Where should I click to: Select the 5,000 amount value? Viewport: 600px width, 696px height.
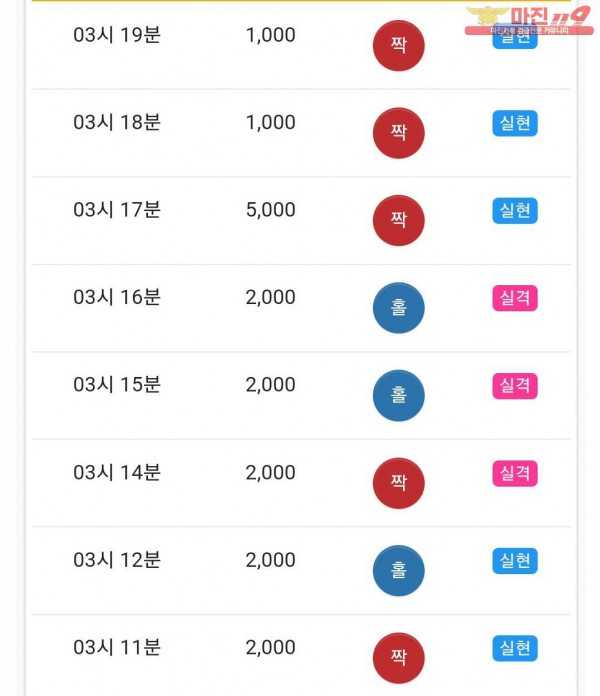point(270,210)
